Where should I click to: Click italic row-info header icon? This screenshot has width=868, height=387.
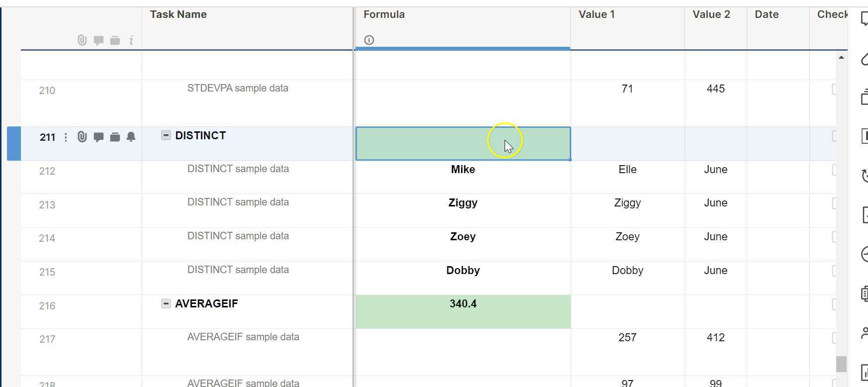[131, 40]
